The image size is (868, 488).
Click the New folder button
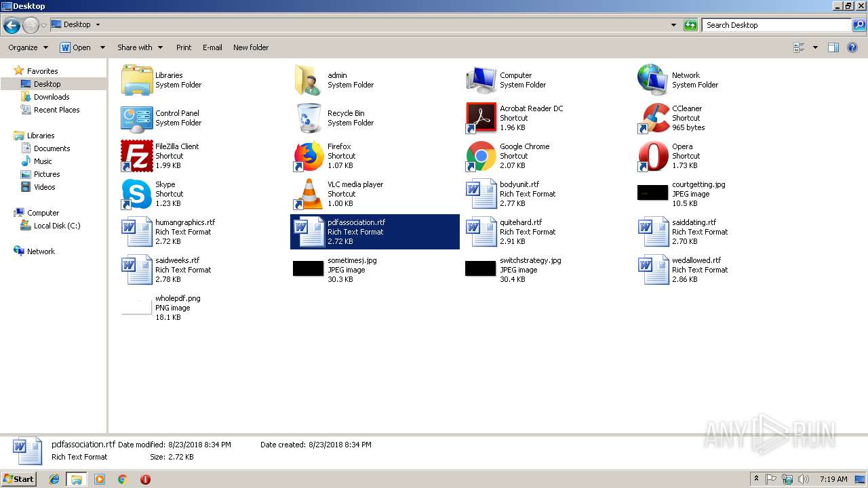(251, 47)
